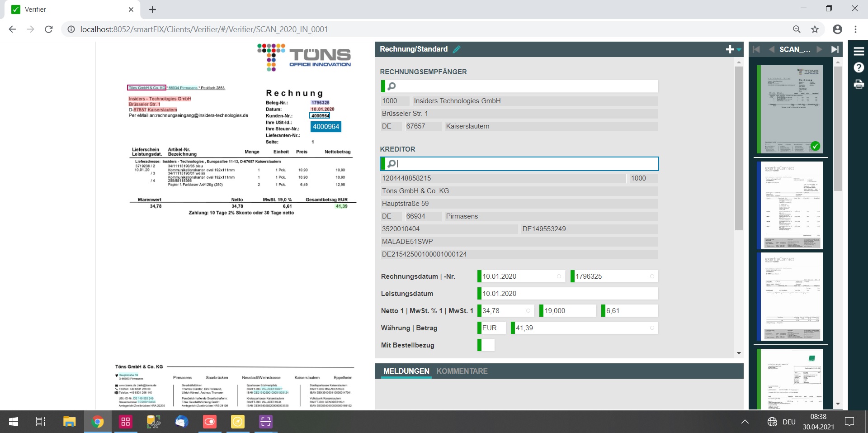This screenshot has height=433, width=868.
Task: Click the Kreditor search magnifier icon
Action: click(392, 164)
